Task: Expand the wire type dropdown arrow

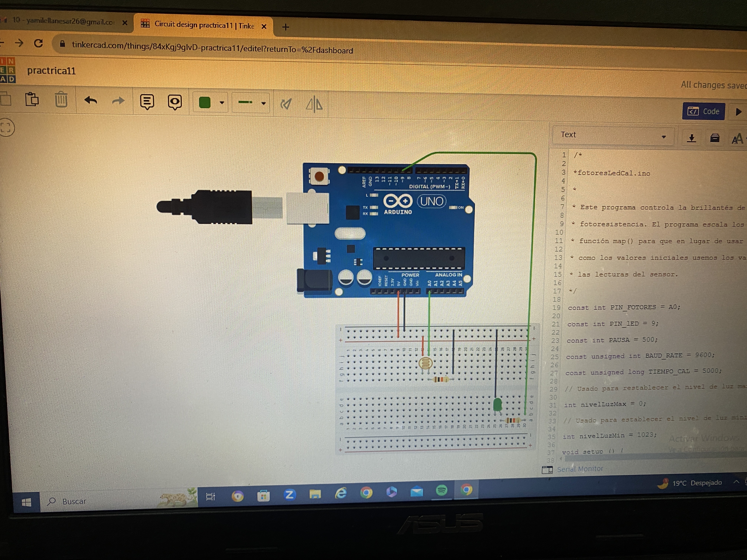Action: [263, 103]
